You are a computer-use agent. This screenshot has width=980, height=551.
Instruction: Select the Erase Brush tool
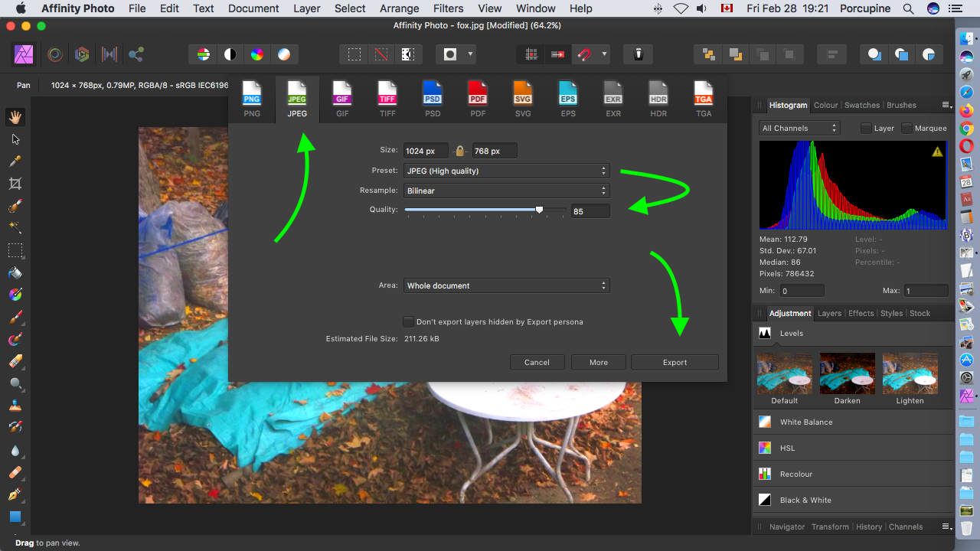coord(15,361)
